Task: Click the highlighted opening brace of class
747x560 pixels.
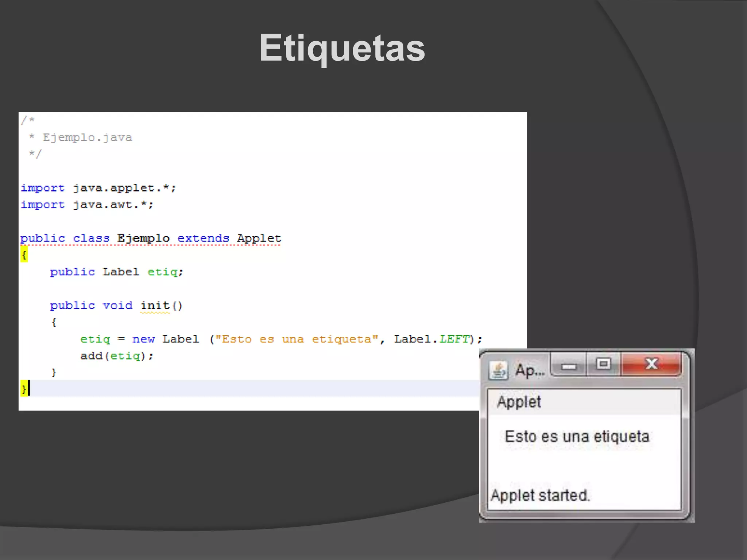Action: (24, 254)
